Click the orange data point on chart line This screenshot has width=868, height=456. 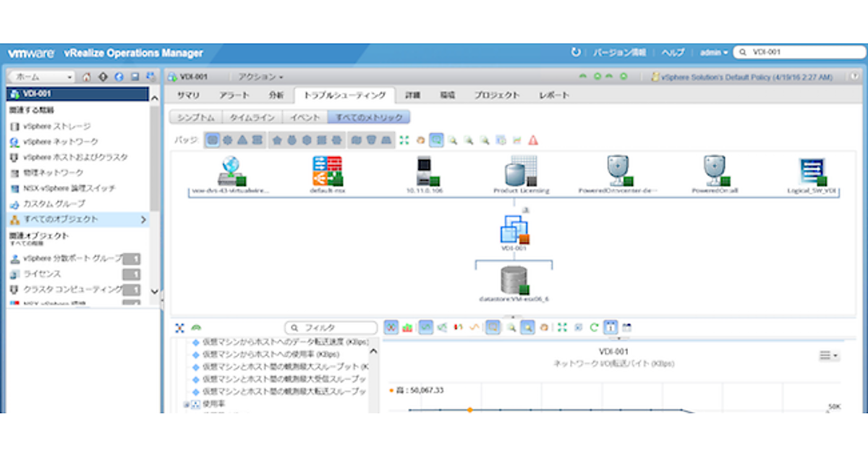click(469, 410)
